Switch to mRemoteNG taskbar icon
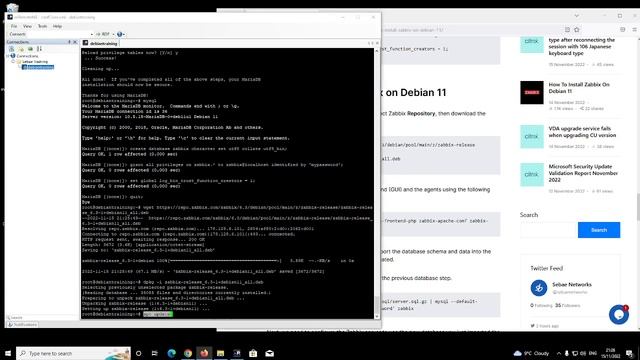Screen dimensions: 640x360 pos(237,353)
